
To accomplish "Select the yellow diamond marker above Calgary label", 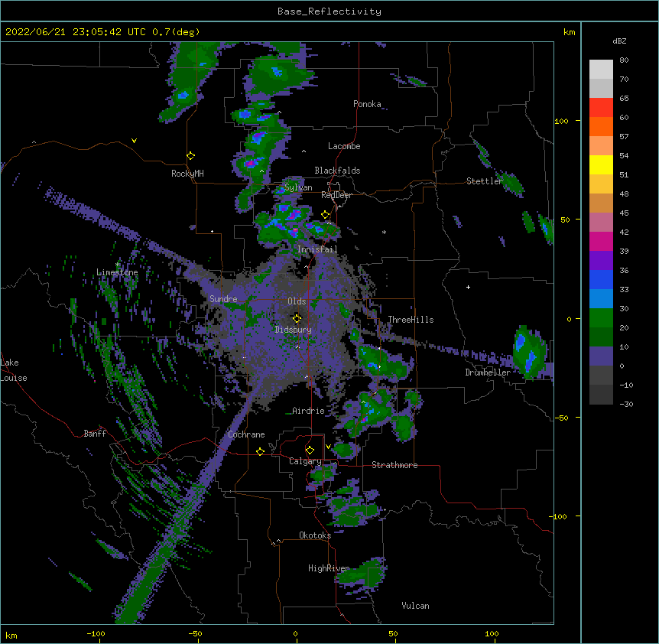I will [x=310, y=450].
